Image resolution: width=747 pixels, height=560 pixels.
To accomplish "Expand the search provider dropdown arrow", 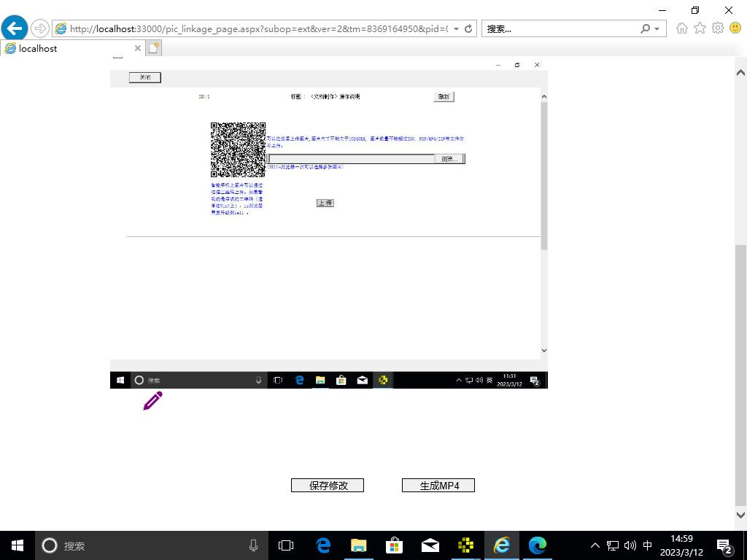I will pyautogui.click(x=657, y=29).
